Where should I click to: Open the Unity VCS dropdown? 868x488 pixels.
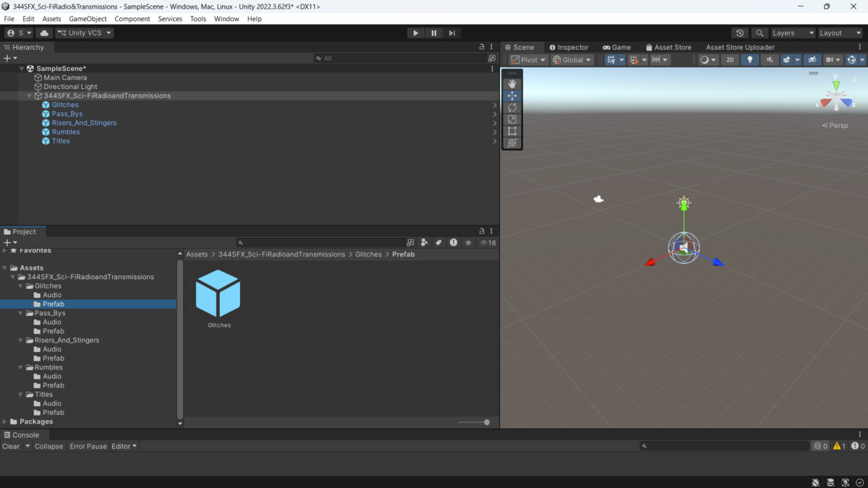85,33
